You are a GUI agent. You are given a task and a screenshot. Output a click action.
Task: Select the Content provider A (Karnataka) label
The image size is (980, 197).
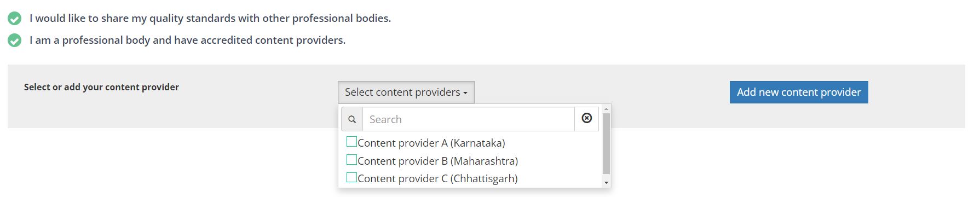[431, 143]
